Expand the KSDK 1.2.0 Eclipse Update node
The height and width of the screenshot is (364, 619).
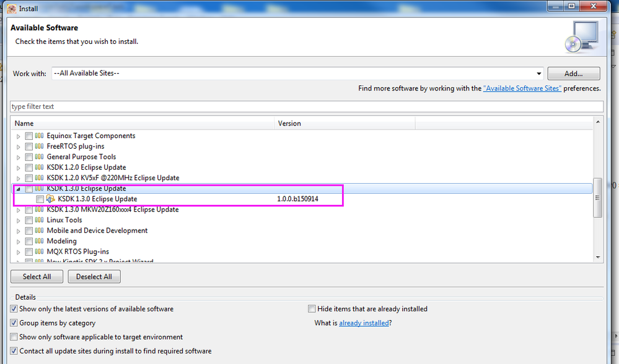tap(18, 168)
